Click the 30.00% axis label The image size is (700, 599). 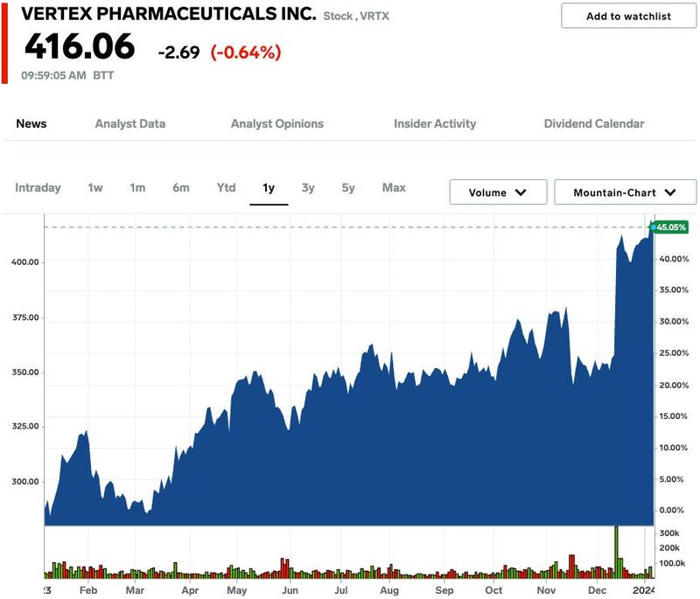(674, 322)
